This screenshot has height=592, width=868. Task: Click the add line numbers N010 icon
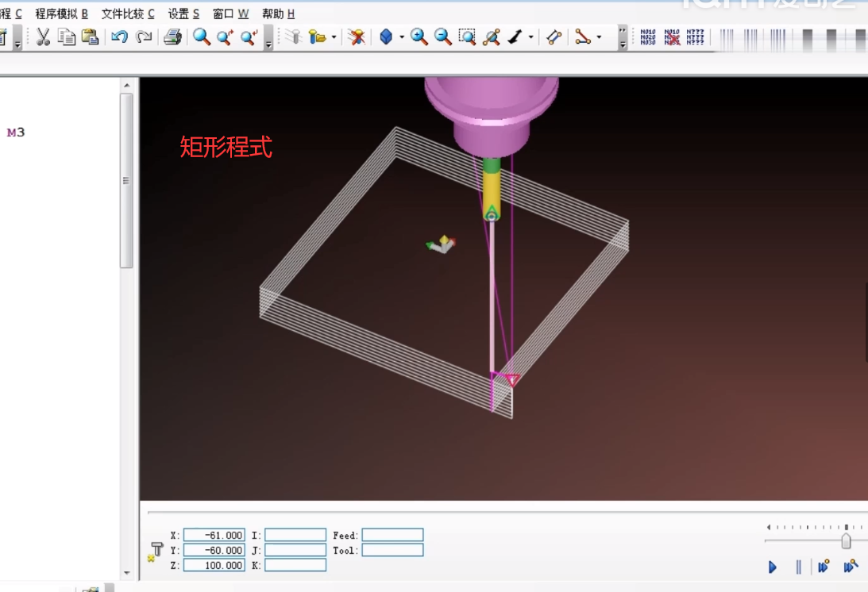point(648,37)
